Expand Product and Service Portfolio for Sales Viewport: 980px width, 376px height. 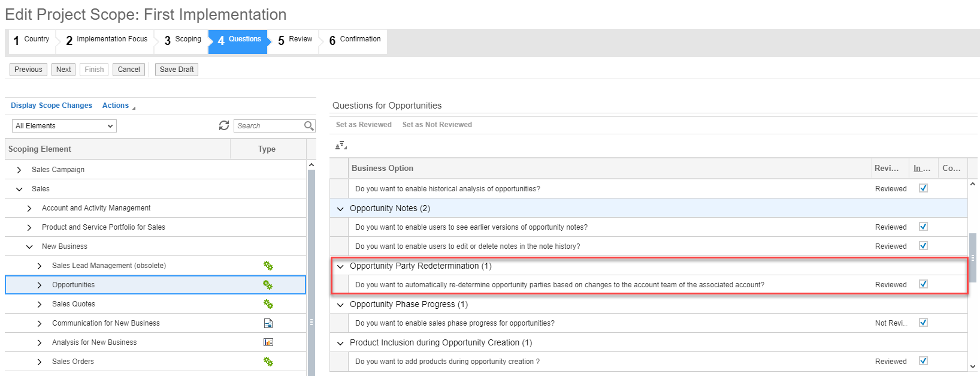pyautogui.click(x=29, y=227)
